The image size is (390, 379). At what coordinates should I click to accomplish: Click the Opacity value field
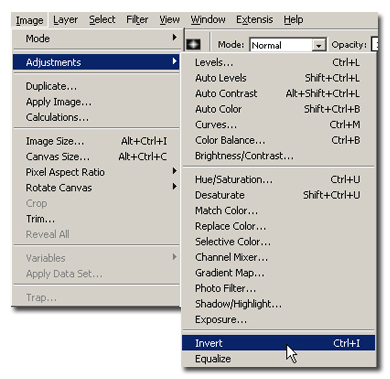coord(374,44)
